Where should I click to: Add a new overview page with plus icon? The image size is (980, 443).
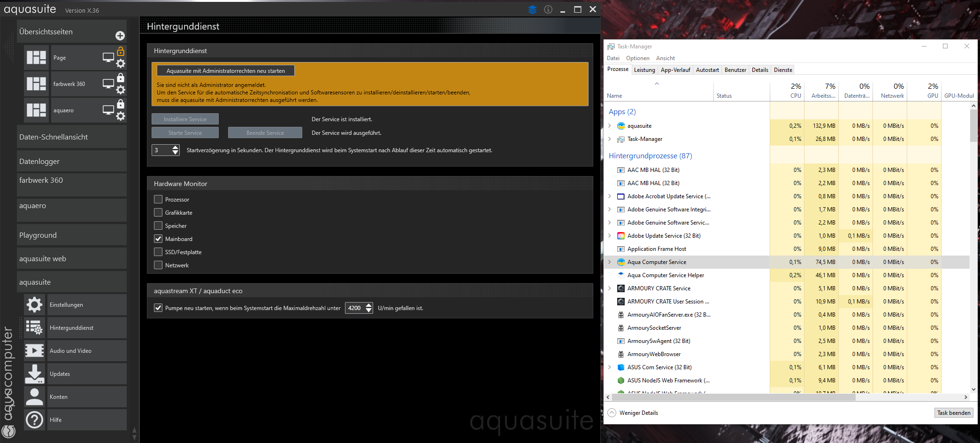(x=120, y=36)
